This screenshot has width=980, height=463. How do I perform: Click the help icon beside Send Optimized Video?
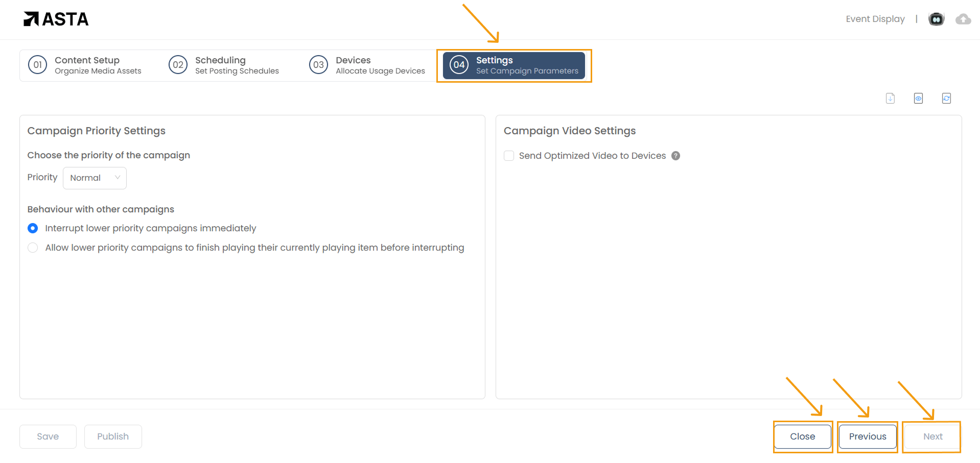(675, 156)
